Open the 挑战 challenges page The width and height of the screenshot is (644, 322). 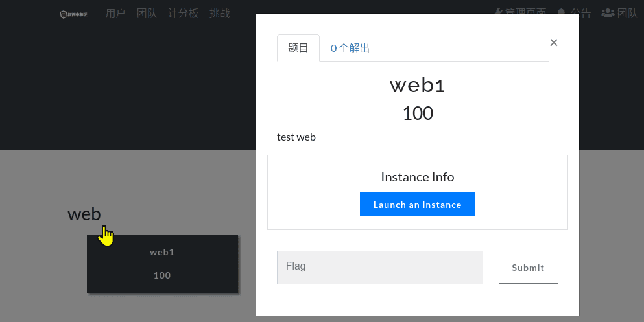tap(220, 14)
